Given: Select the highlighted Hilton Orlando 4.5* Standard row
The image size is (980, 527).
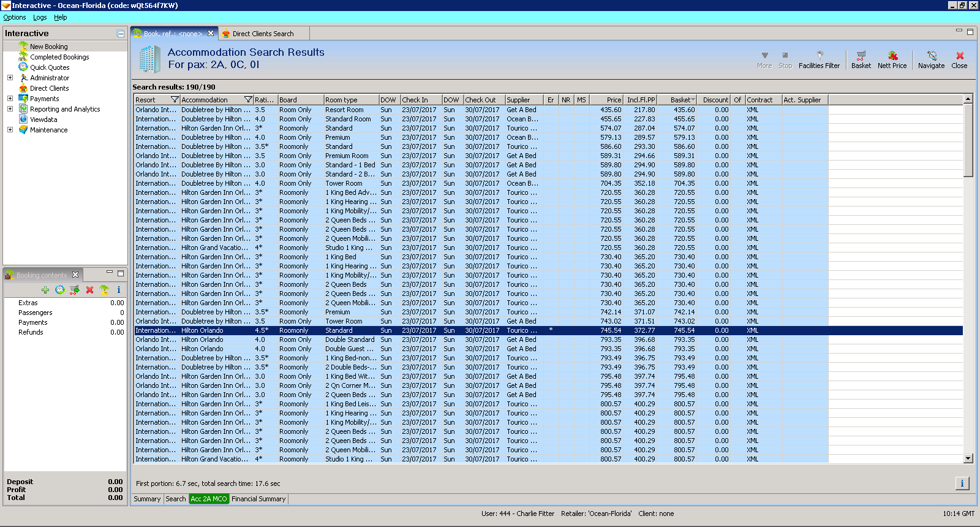Looking at the screenshot, I should (x=548, y=330).
